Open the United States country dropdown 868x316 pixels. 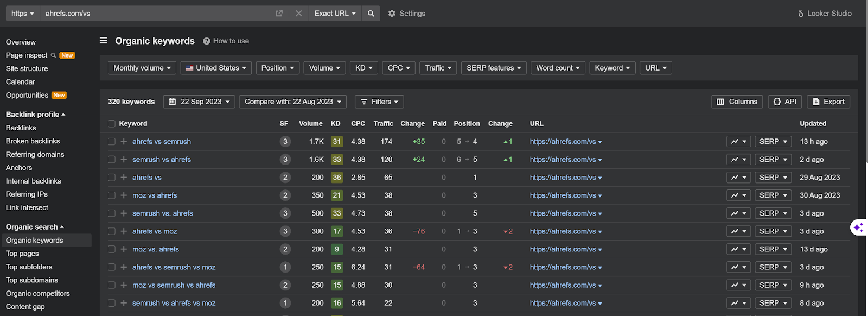coord(216,68)
